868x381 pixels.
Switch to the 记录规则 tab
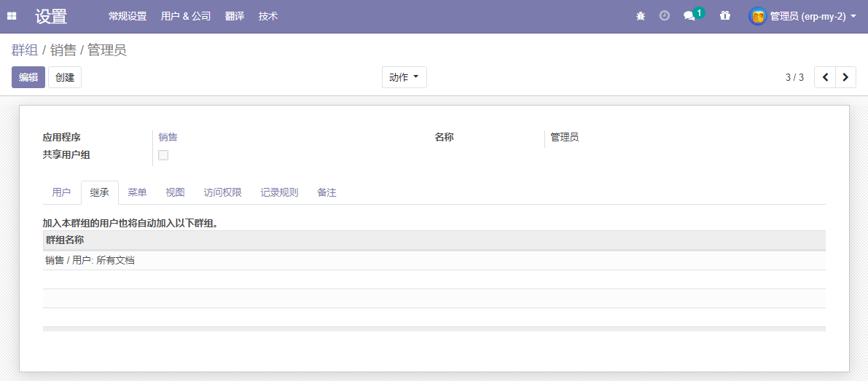280,193
